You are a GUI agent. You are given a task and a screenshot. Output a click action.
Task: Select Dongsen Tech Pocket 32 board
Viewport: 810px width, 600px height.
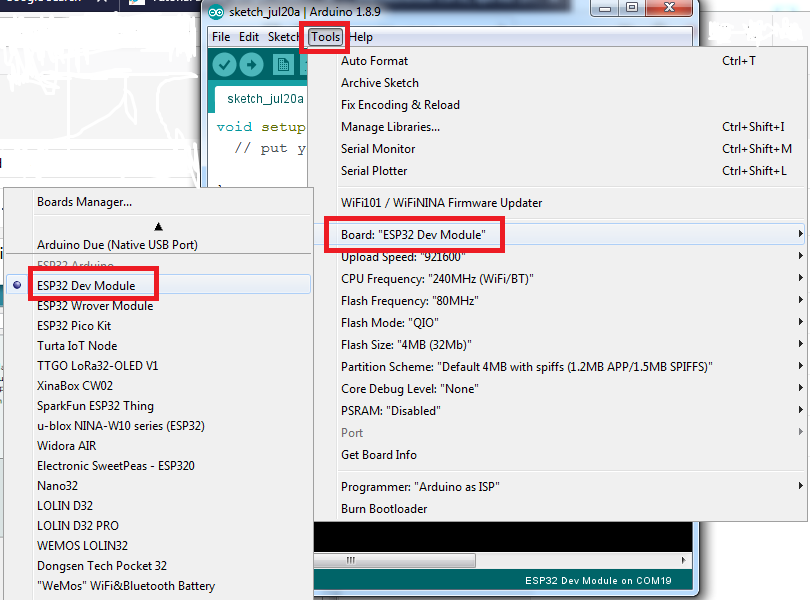coord(159,566)
